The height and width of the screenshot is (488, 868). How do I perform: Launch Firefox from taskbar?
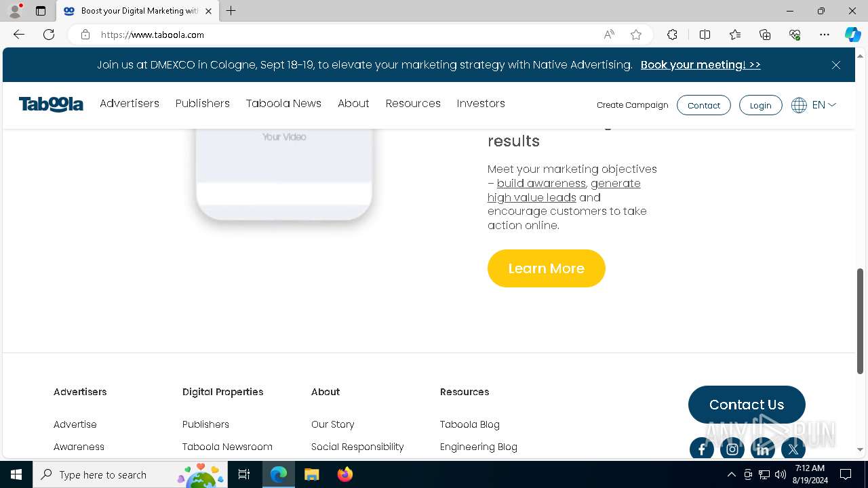tap(344, 474)
